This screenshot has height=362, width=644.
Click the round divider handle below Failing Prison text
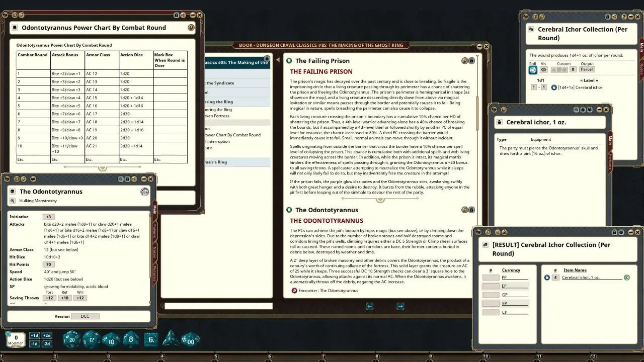380,199
